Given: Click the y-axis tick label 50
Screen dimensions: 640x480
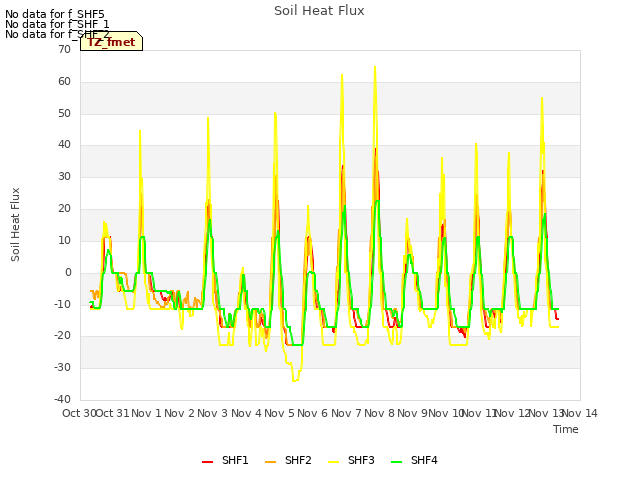Looking at the screenshot, I should pyautogui.click(x=64, y=113).
